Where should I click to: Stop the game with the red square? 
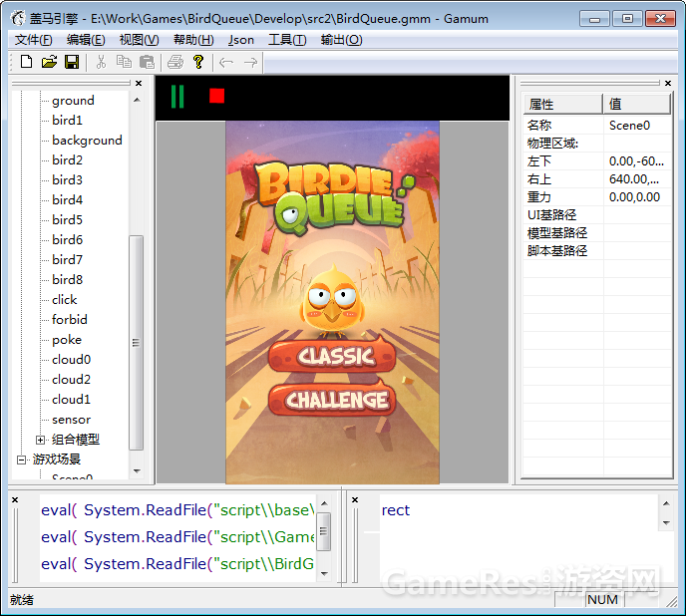[x=216, y=97]
